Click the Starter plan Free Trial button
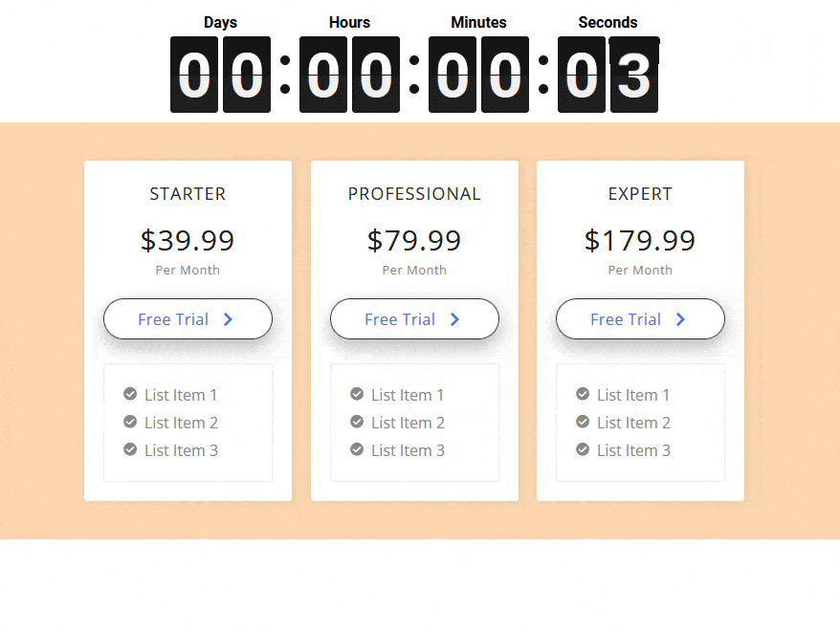840x632 pixels. click(188, 319)
